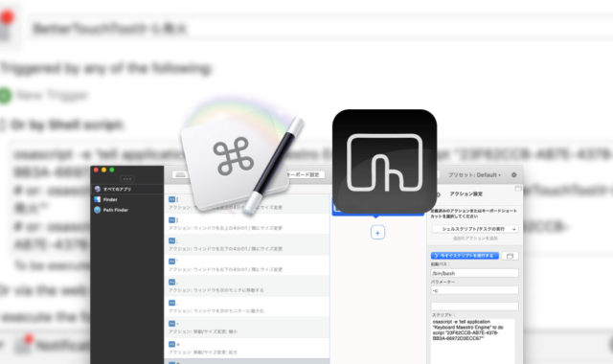Click green New Trigger plus in Keyboard Maestro
613x364 pixels.
click(x=5, y=96)
